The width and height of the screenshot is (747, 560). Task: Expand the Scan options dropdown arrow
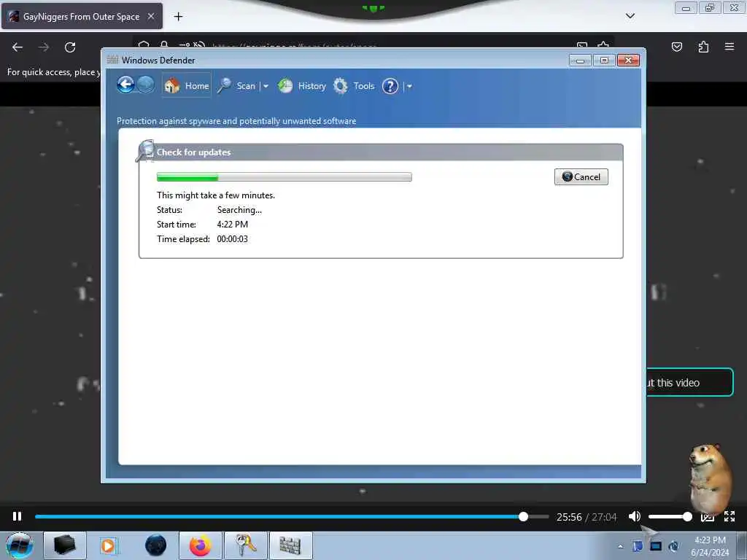tap(266, 86)
